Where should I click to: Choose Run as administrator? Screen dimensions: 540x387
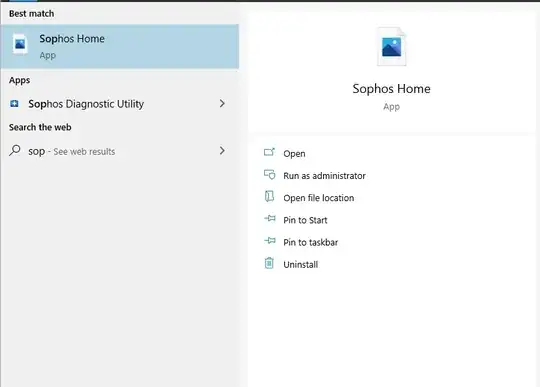[x=324, y=176]
